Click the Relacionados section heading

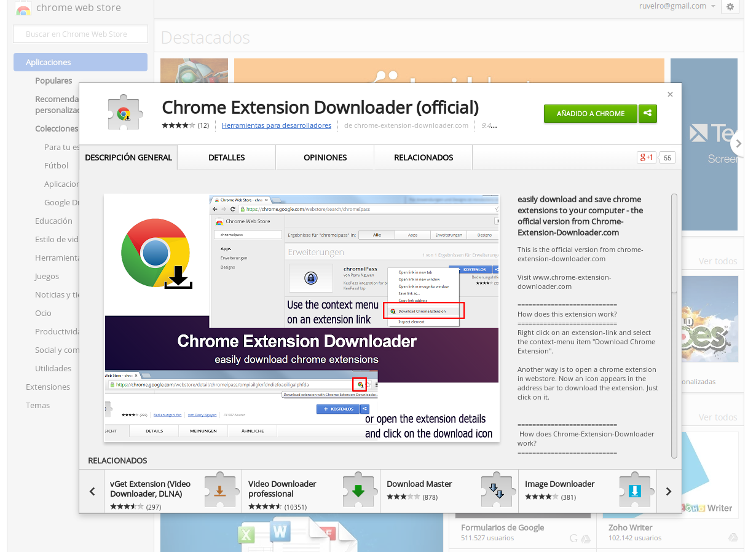click(117, 460)
